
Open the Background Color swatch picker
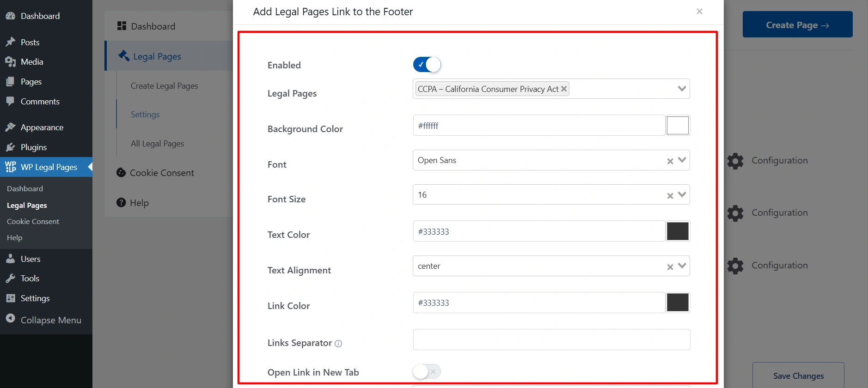point(678,125)
